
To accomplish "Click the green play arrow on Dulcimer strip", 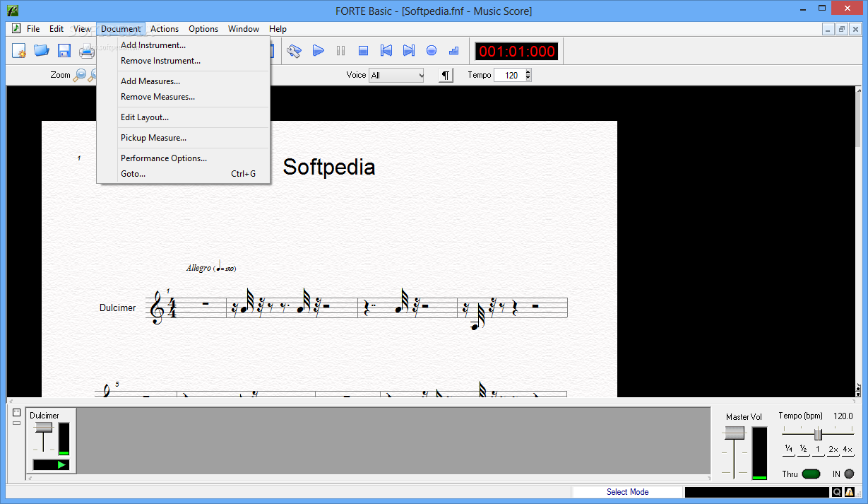I will [x=61, y=464].
